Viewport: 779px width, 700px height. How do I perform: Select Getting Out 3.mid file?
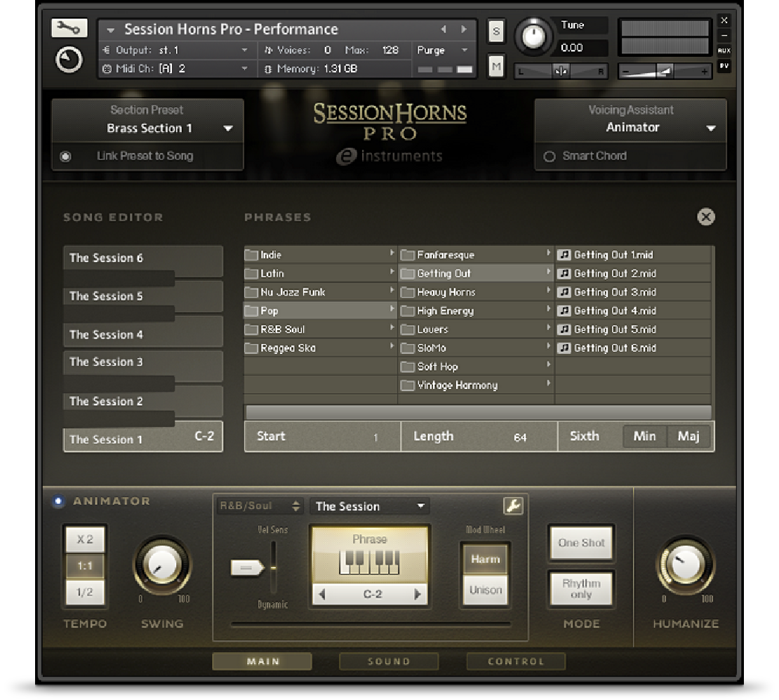click(634, 292)
